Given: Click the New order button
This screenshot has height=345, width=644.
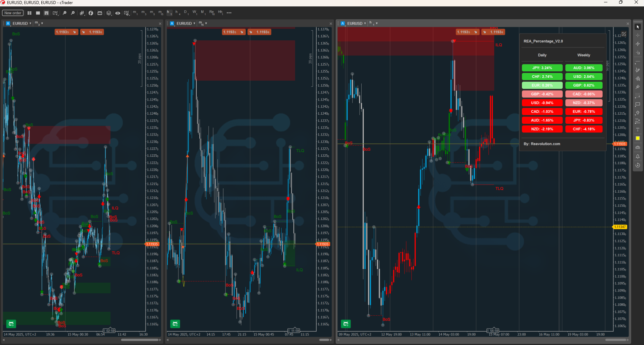Looking at the screenshot, I should point(13,13).
